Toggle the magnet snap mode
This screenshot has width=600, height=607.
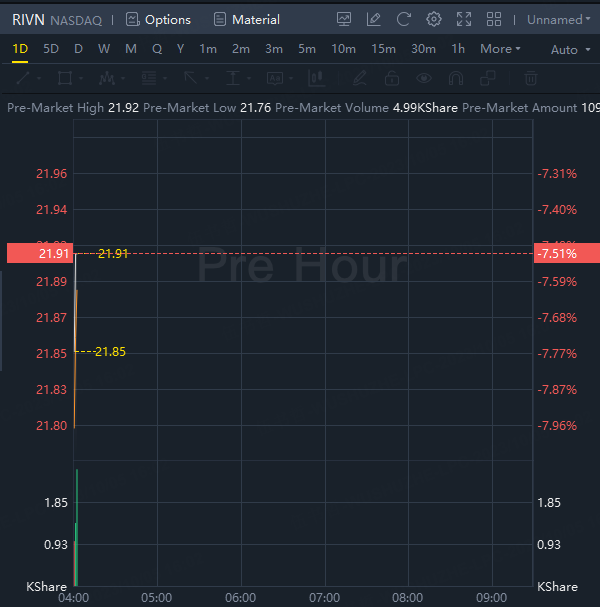tap(457, 78)
